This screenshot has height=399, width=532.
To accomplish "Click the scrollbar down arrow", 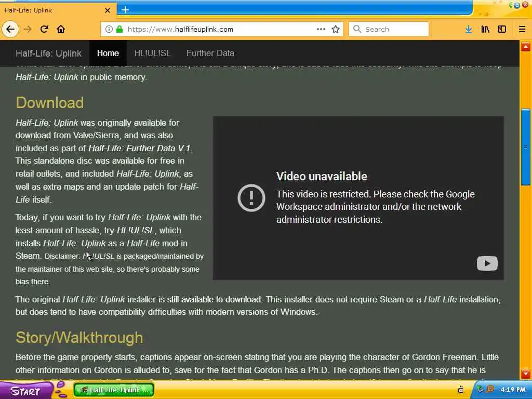I will click(526, 374).
